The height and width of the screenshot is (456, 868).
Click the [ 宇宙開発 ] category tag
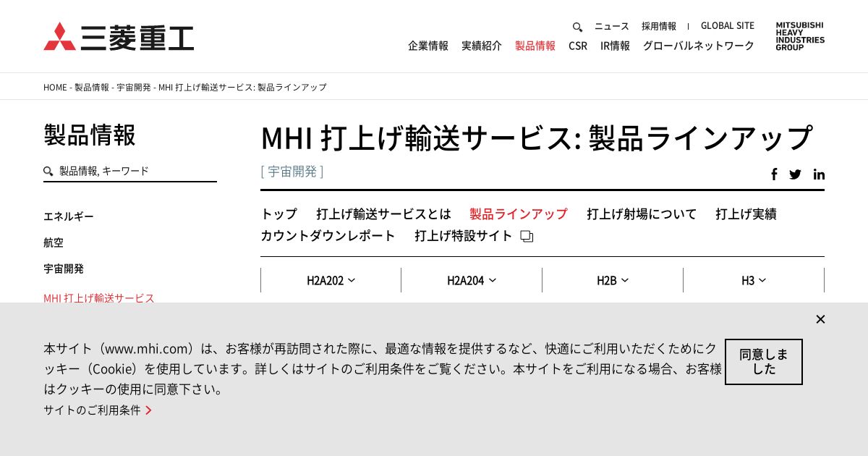pos(292,172)
